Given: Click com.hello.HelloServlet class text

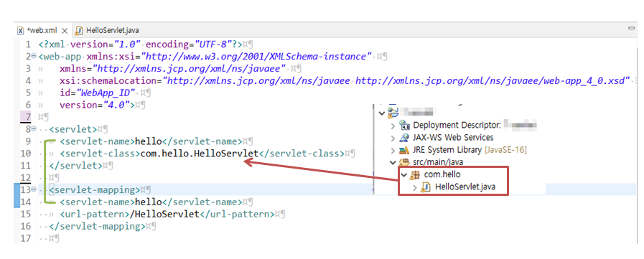Looking at the screenshot, I should point(199,154).
